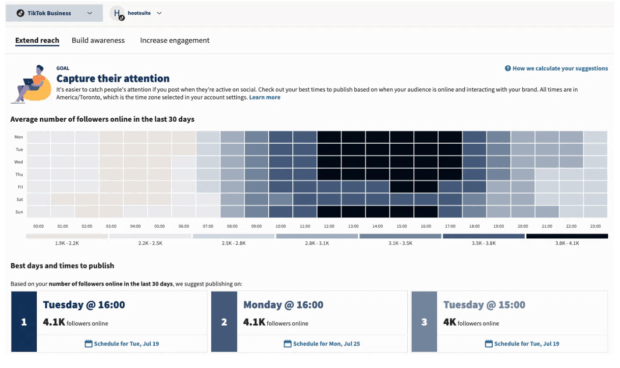The image size is (620, 368).
Task: Click the Monday 12:00 heatmap cell
Action: 329,137
